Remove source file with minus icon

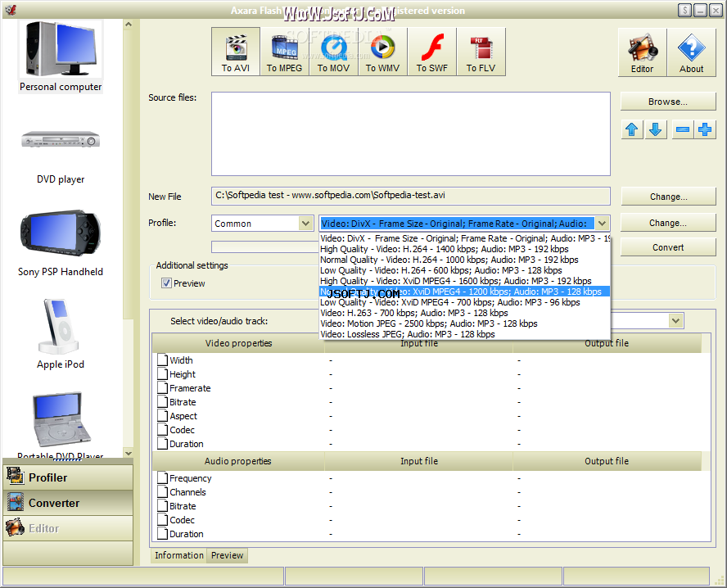[683, 129]
